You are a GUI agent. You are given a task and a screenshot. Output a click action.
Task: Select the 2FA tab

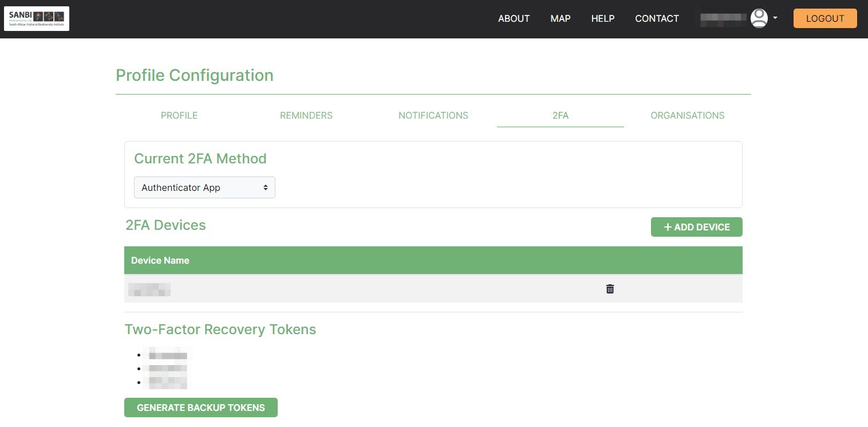pyautogui.click(x=561, y=115)
